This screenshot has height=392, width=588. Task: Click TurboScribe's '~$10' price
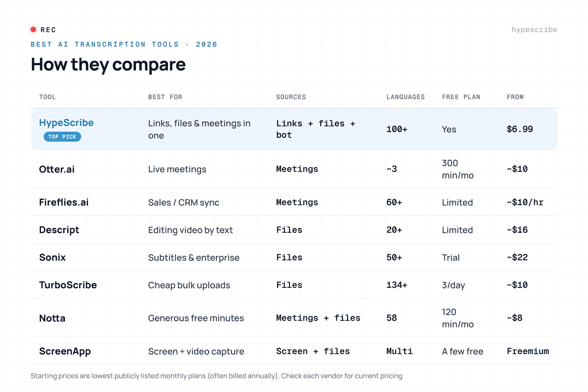click(517, 285)
